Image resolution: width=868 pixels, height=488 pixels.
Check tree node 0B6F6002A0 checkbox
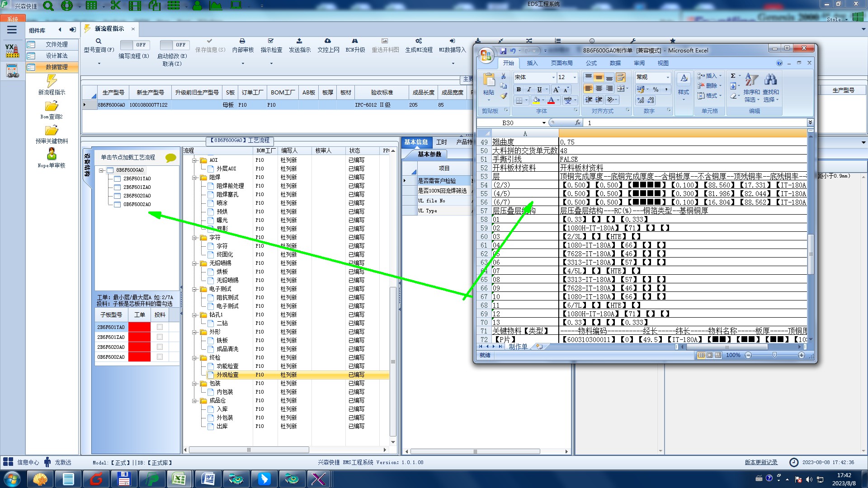[117, 205]
